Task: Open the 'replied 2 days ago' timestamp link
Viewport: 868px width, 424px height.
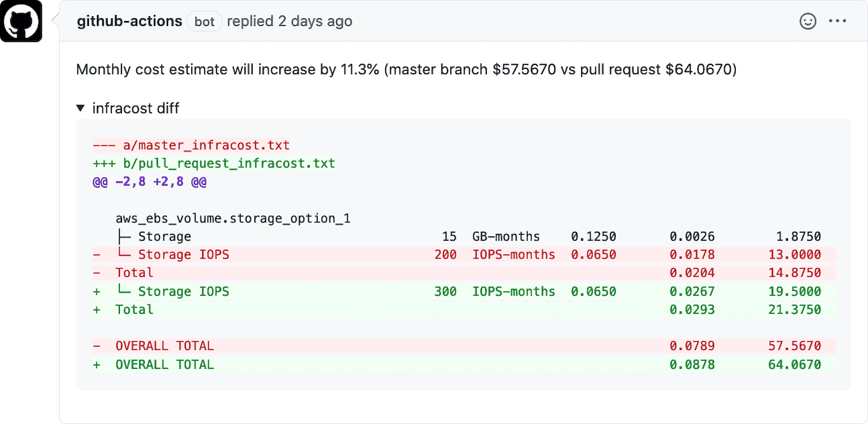Action: click(290, 21)
